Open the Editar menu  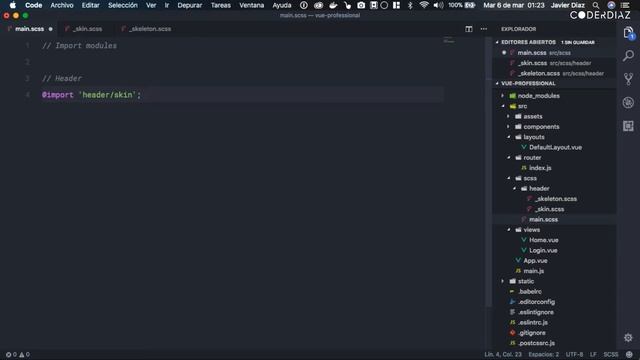[x=90, y=5]
